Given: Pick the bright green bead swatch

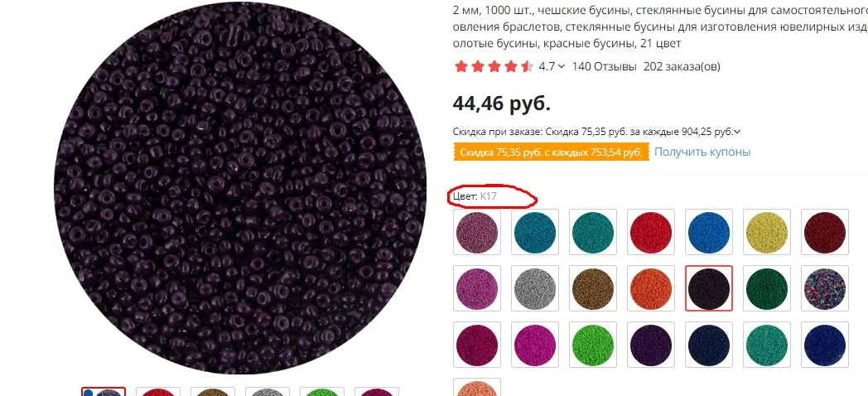Looking at the screenshot, I should [x=593, y=345].
